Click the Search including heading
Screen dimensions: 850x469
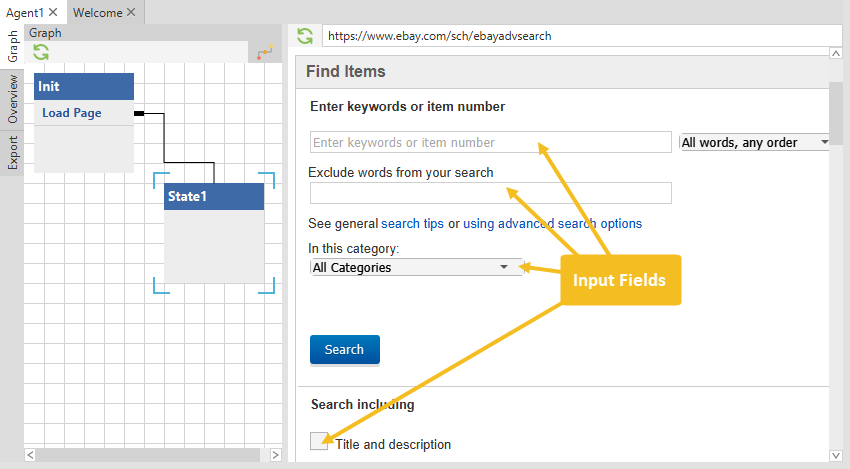pos(363,404)
